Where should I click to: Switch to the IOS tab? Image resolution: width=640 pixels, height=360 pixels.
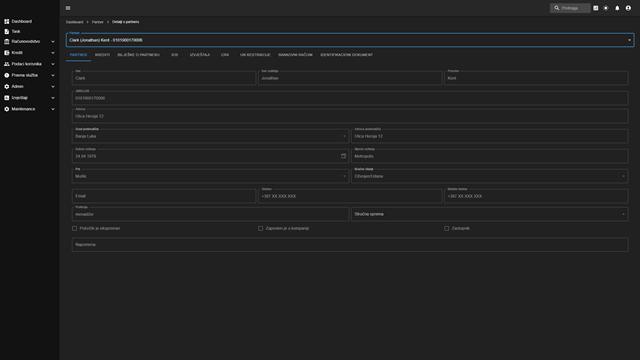click(x=175, y=55)
